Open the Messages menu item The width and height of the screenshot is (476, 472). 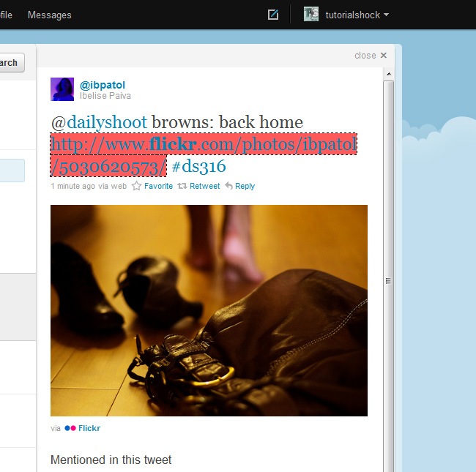point(49,15)
